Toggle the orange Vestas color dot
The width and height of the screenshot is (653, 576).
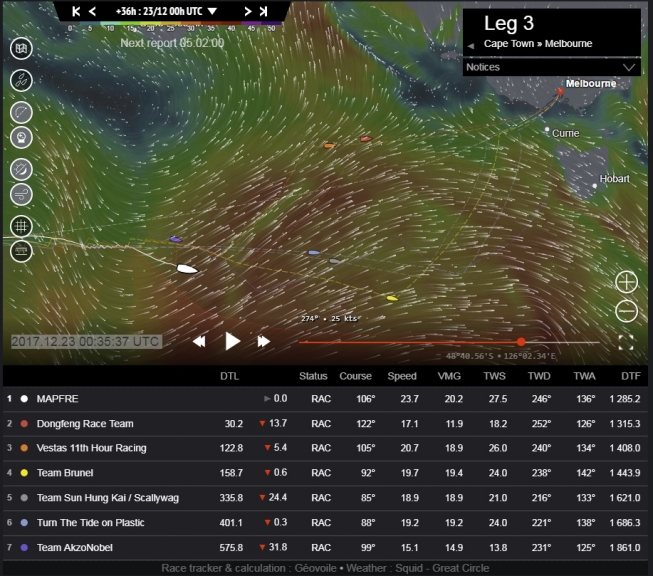(x=24, y=448)
